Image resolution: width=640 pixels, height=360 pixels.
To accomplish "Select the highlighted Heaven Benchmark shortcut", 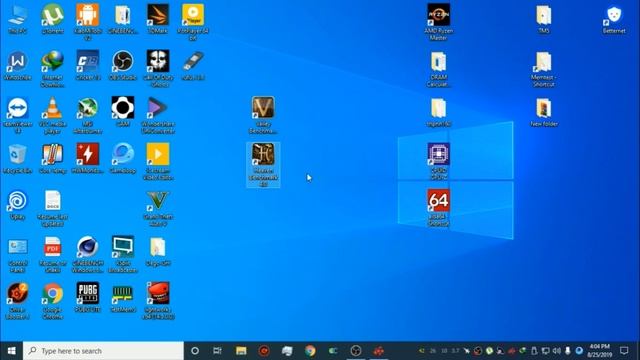I will click(263, 165).
